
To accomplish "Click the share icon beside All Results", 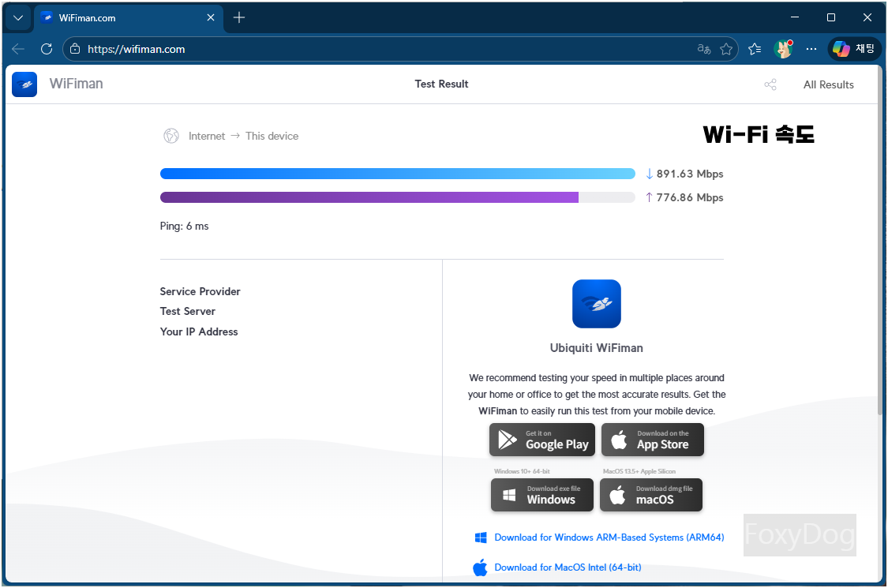I will pyautogui.click(x=770, y=85).
